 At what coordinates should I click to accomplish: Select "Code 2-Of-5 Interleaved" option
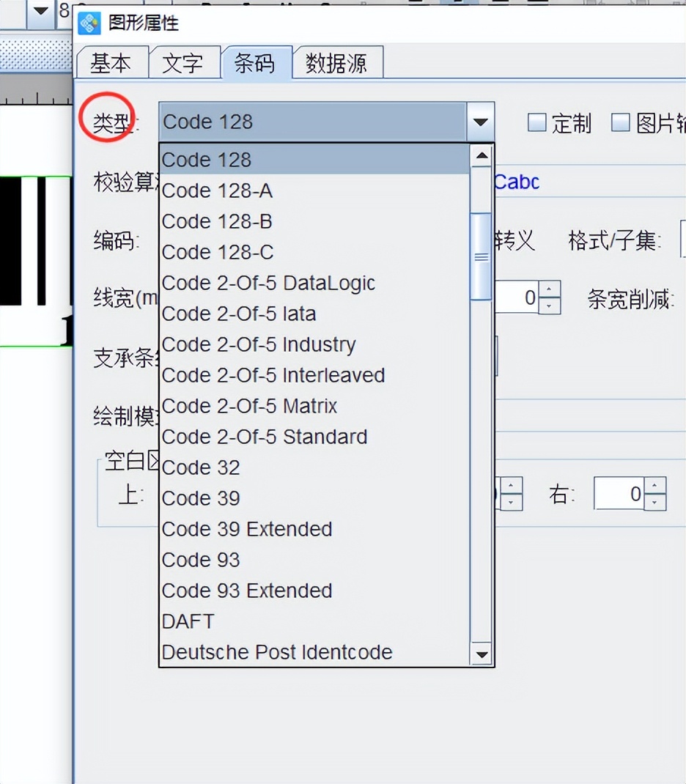[x=273, y=375]
